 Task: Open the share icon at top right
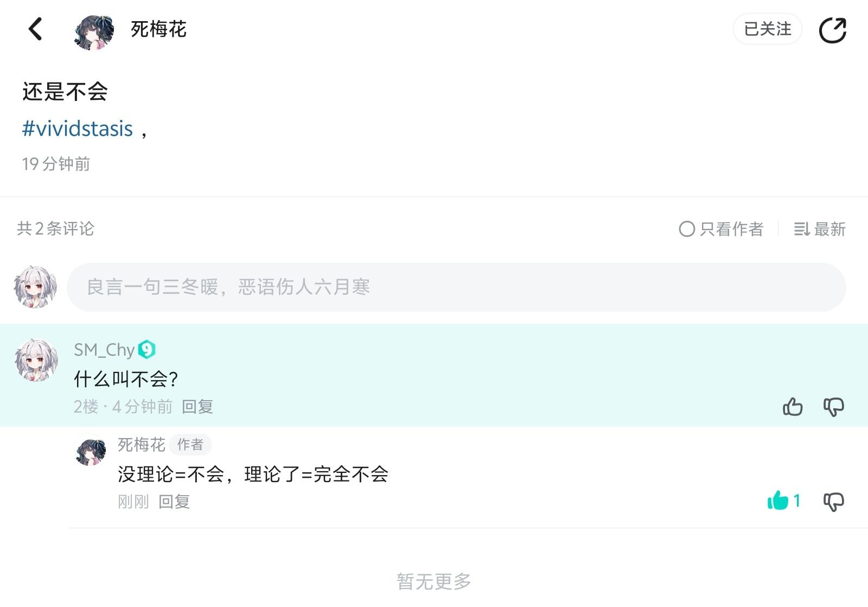(x=832, y=30)
